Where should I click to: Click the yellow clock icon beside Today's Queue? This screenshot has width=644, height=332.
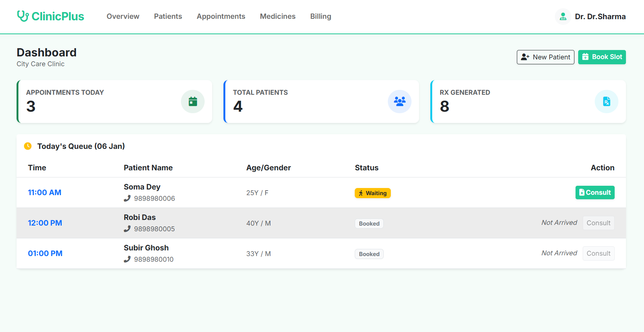(x=28, y=146)
